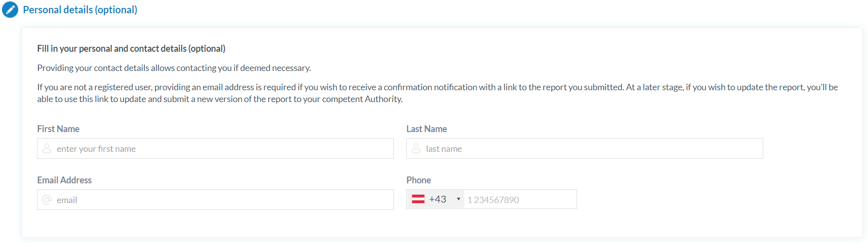
Task: Click empty space below the Email field
Action: tap(215, 224)
